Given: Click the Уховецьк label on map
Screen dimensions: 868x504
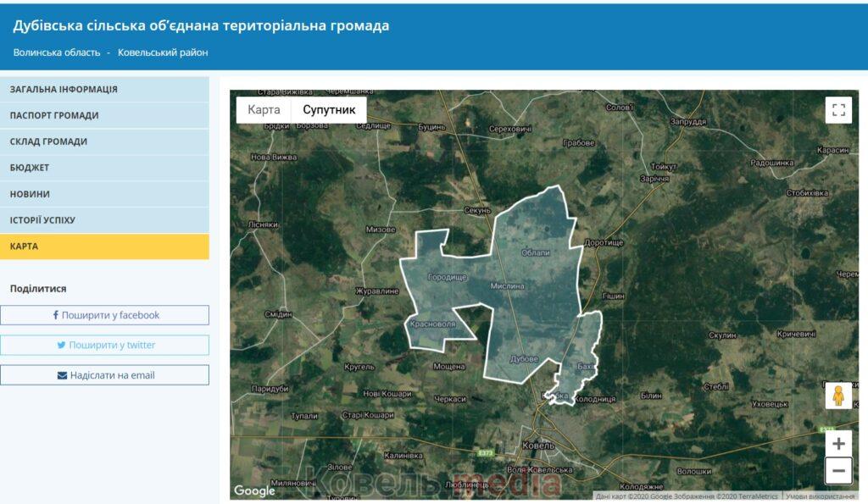Looking at the screenshot, I should (x=770, y=404).
